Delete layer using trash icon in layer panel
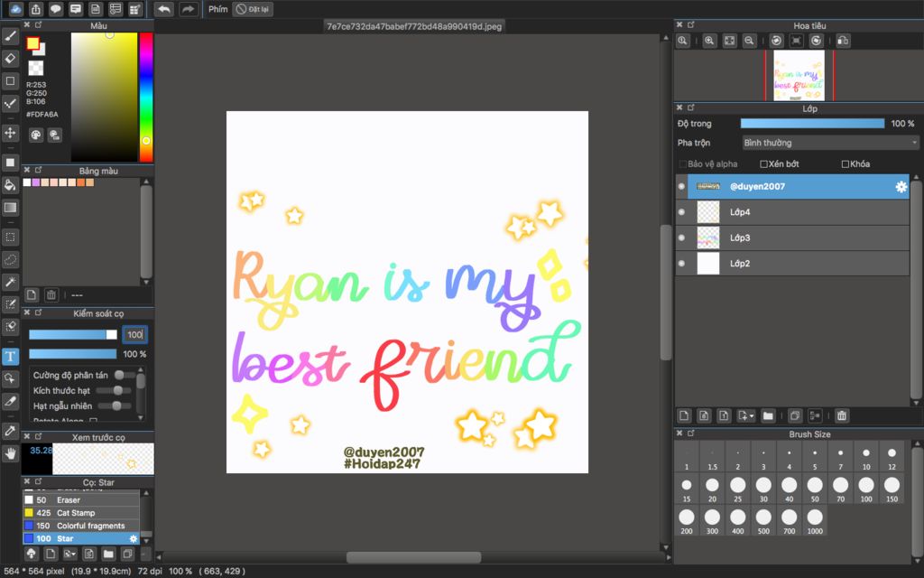 click(x=841, y=415)
